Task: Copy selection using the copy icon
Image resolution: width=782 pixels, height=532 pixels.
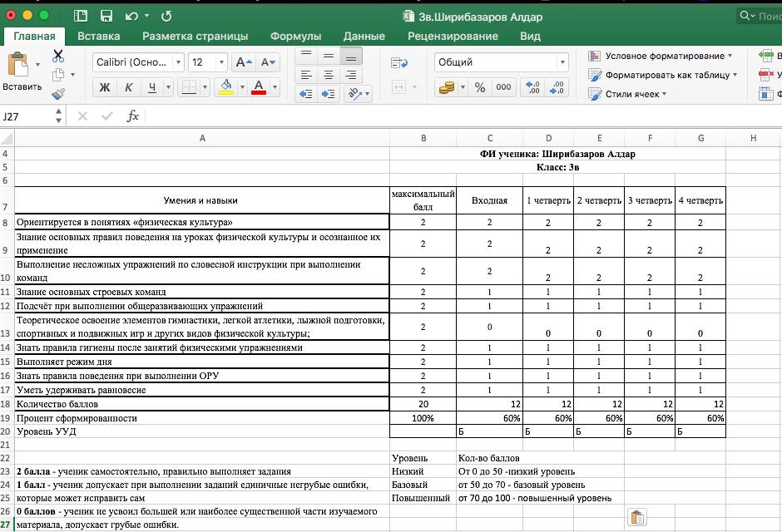Action: coord(58,75)
